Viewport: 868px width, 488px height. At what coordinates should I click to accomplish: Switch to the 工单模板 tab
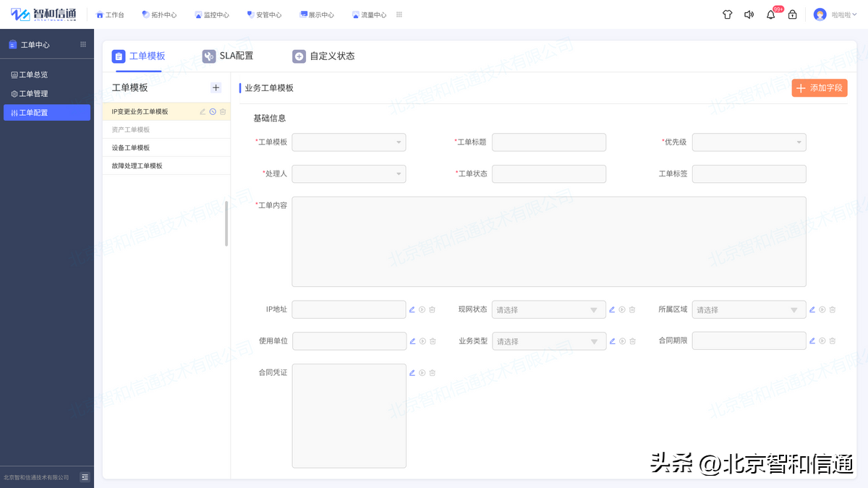[139, 56]
